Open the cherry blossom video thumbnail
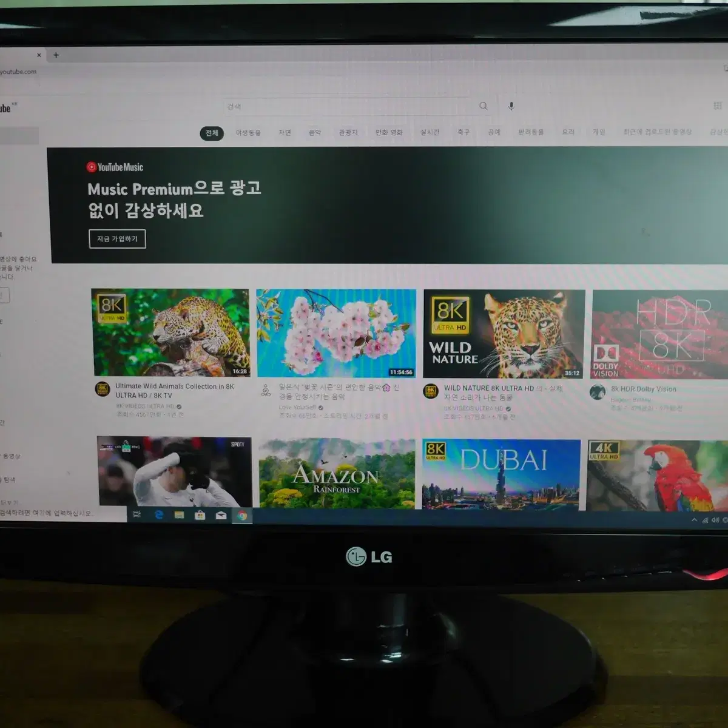Viewport: 728px width, 728px height. [x=336, y=333]
